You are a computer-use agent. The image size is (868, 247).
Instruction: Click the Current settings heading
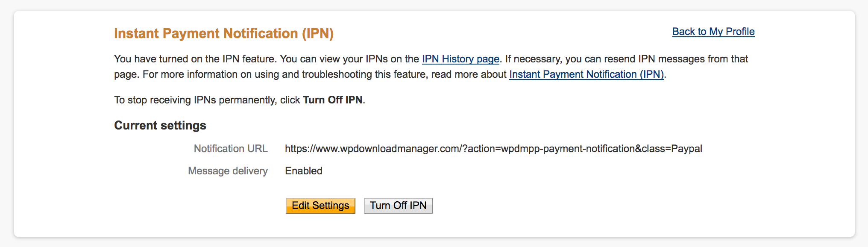click(x=160, y=125)
